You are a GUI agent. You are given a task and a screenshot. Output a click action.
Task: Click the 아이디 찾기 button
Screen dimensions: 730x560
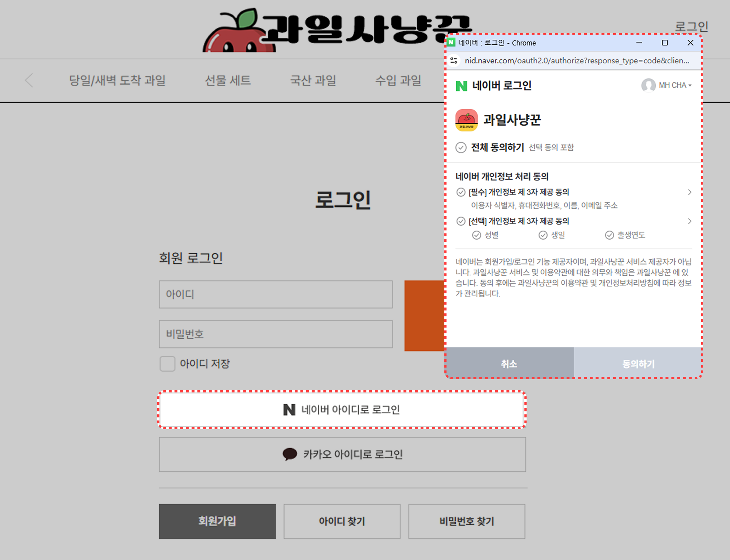click(342, 521)
